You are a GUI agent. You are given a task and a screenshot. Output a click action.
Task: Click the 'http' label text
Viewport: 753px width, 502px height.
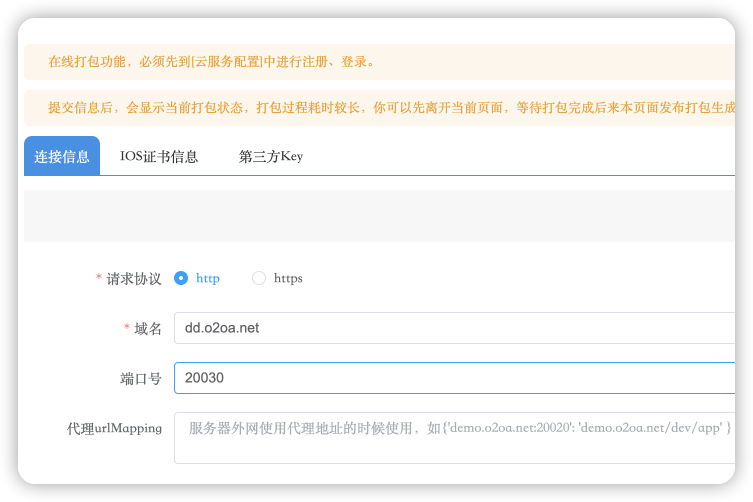[208, 278]
